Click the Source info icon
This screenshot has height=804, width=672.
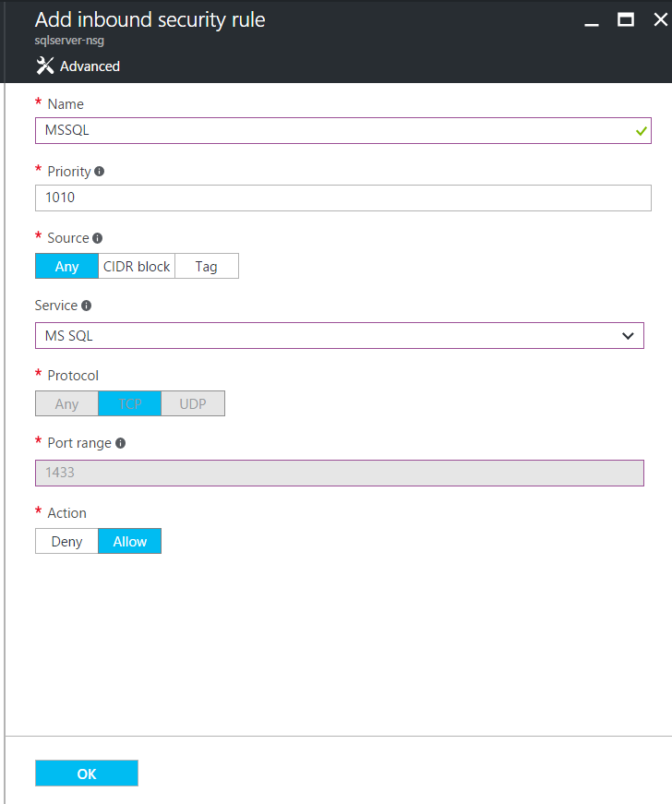[98, 238]
